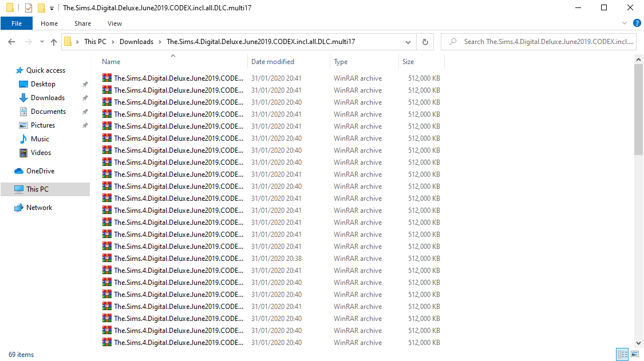Expand the ribbon using the chevron
The width and height of the screenshot is (644, 361).
click(625, 23)
